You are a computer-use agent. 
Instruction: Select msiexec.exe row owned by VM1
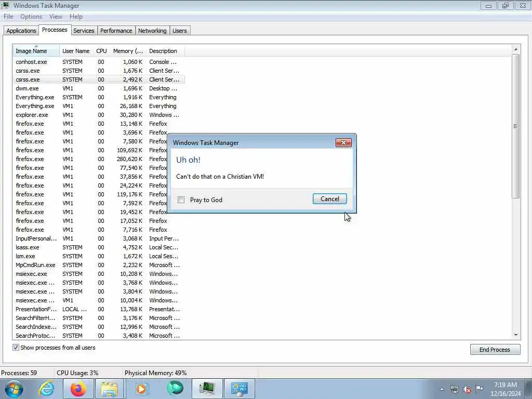click(x=99, y=300)
